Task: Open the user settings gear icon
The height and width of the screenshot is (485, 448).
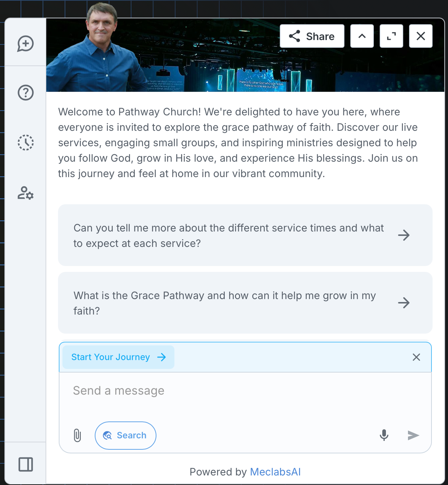Action: (26, 193)
